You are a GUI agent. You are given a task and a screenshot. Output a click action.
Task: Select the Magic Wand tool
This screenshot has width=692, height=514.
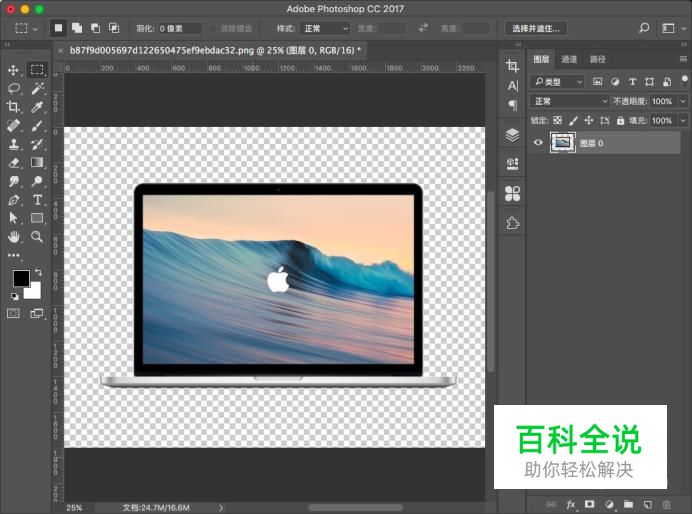pyautogui.click(x=37, y=88)
